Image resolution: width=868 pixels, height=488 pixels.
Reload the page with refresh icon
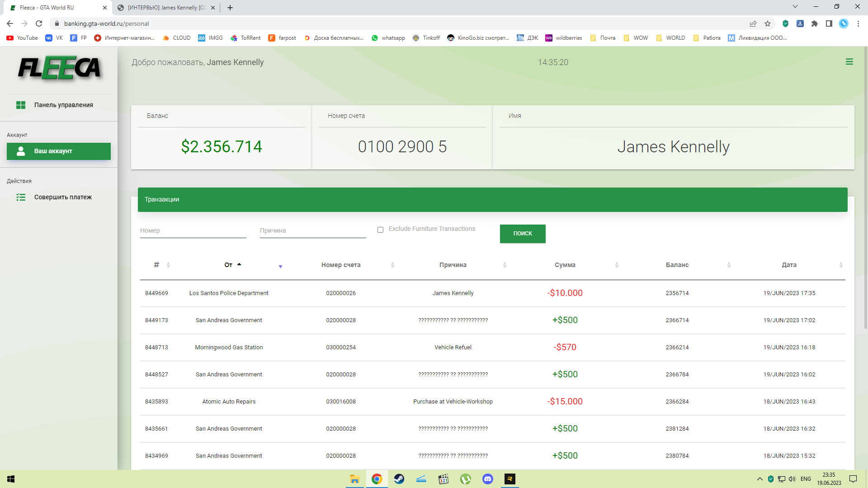pos(39,23)
